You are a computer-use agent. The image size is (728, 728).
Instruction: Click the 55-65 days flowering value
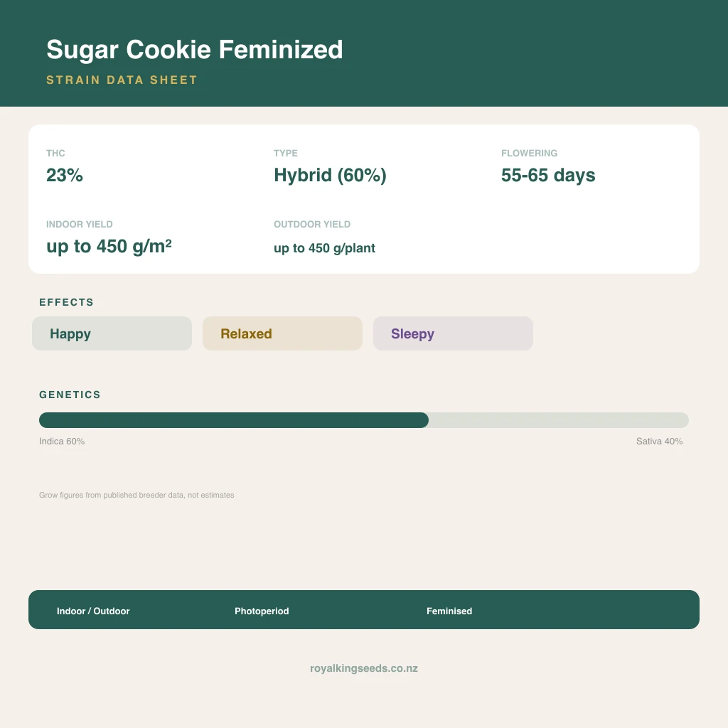tap(548, 176)
